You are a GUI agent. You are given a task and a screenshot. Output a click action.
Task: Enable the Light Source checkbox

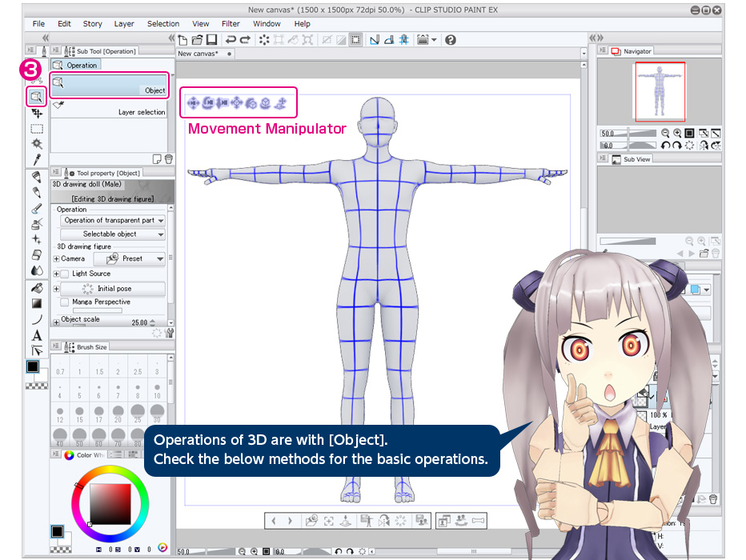coord(65,274)
